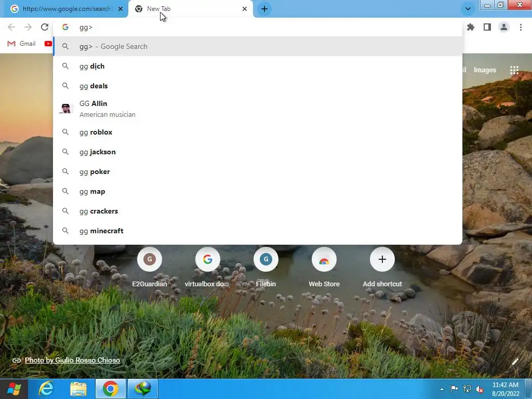Click the browser back arrow
The width and height of the screenshot is (532, 399).
tap(11, 27)
